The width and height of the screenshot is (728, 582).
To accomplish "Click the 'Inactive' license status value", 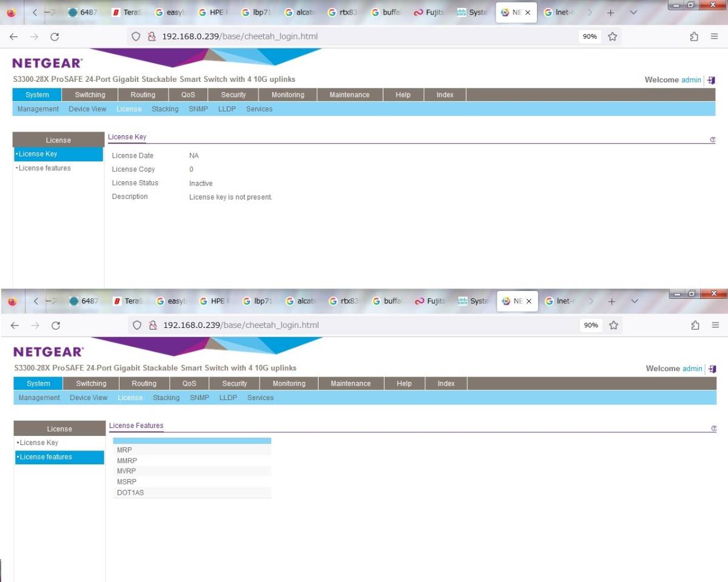I will pyautogui.click(x=201, y=183).
